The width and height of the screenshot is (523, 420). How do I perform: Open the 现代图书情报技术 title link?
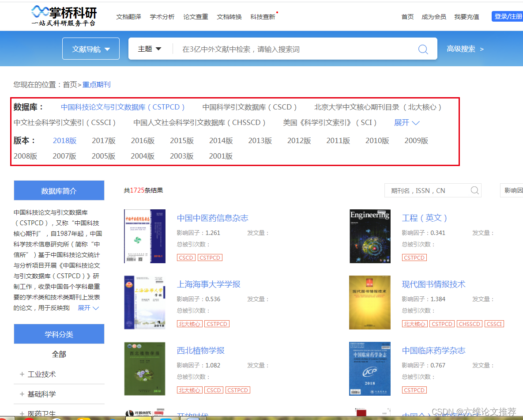point(433,284)
